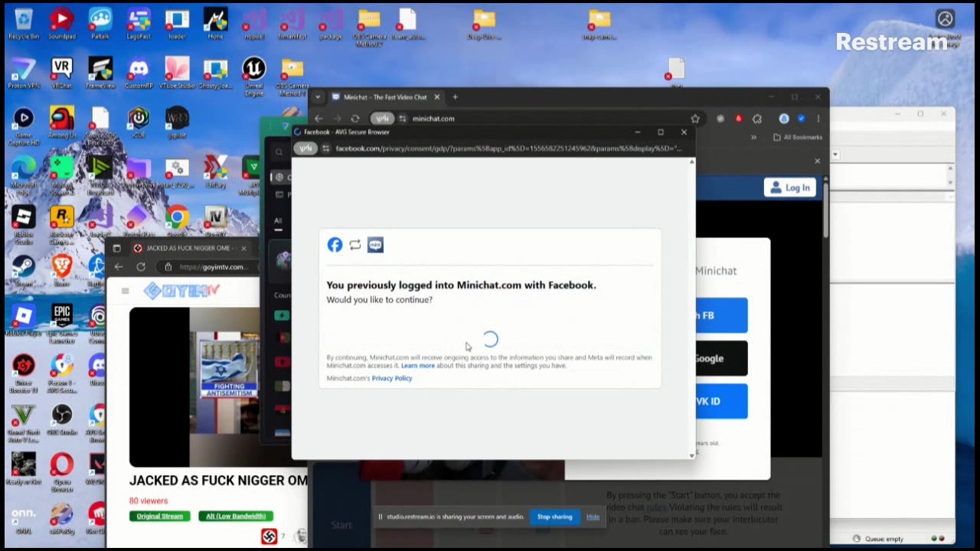
Task: Expand the tab search dropdown in Minichat browser
Action: point(318,97)
